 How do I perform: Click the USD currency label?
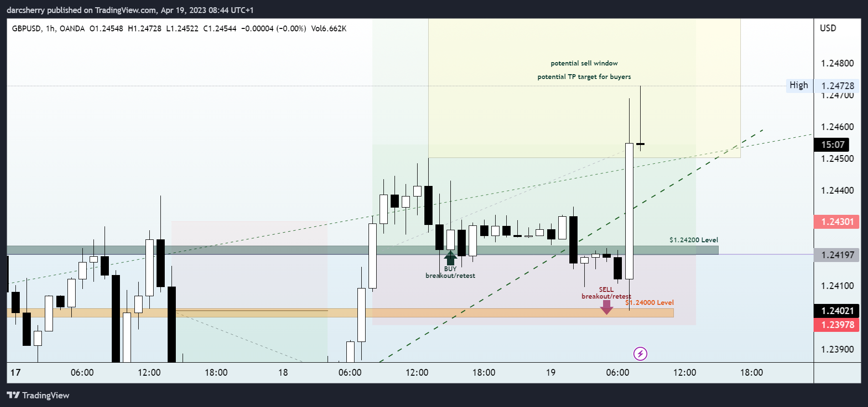pyautogui.click(x=828, y=28)
